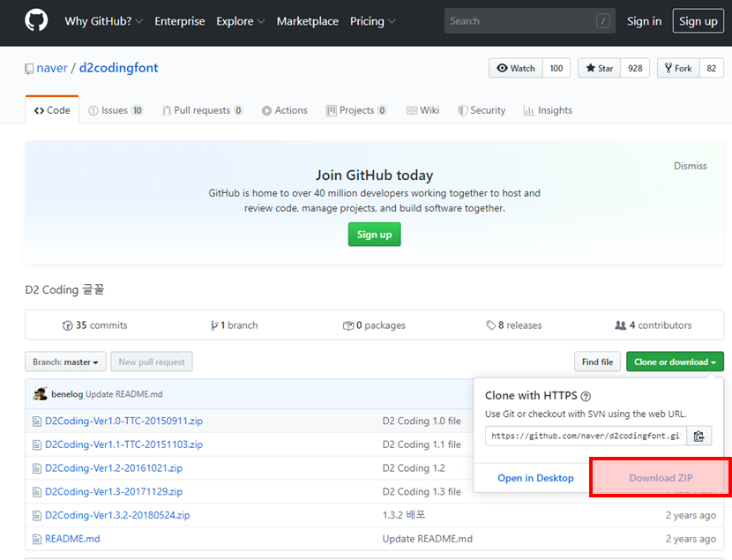732x560 pixels.
Task: Click the D2 Coding 1.0 file commit message
Action: pos(422,421)
